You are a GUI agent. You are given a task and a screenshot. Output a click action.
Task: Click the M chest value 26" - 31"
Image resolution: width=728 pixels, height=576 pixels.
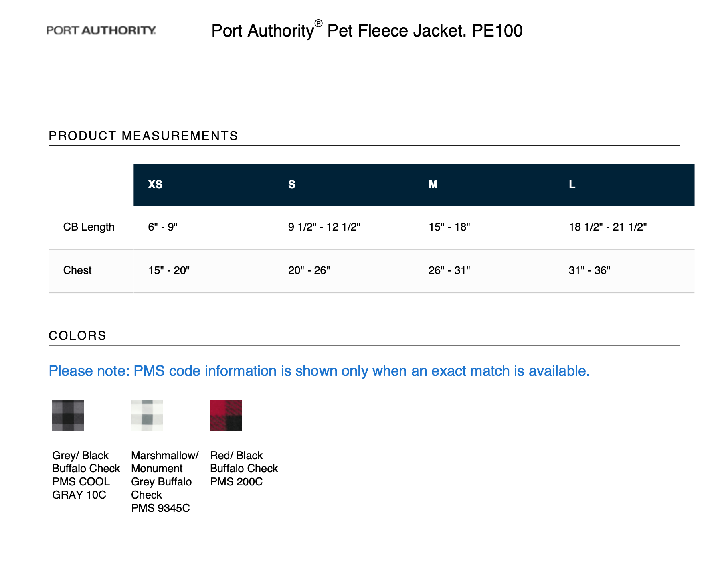tap(449, 270)
